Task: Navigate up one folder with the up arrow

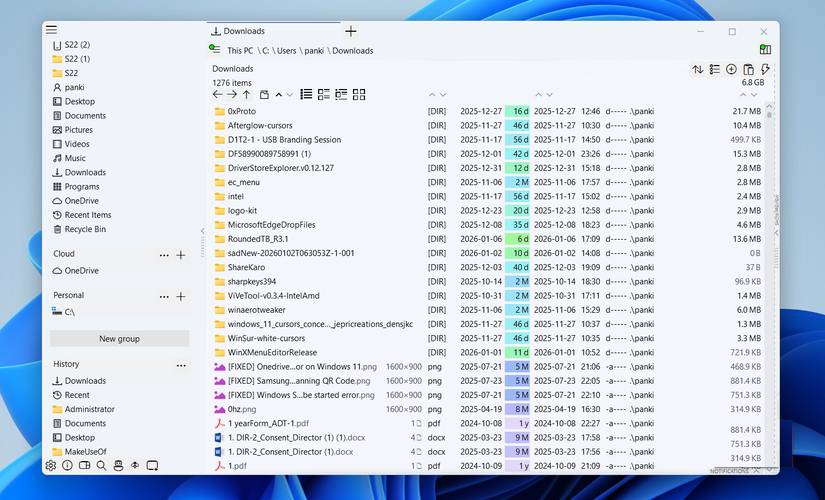Action: click(x=247, y=94)
